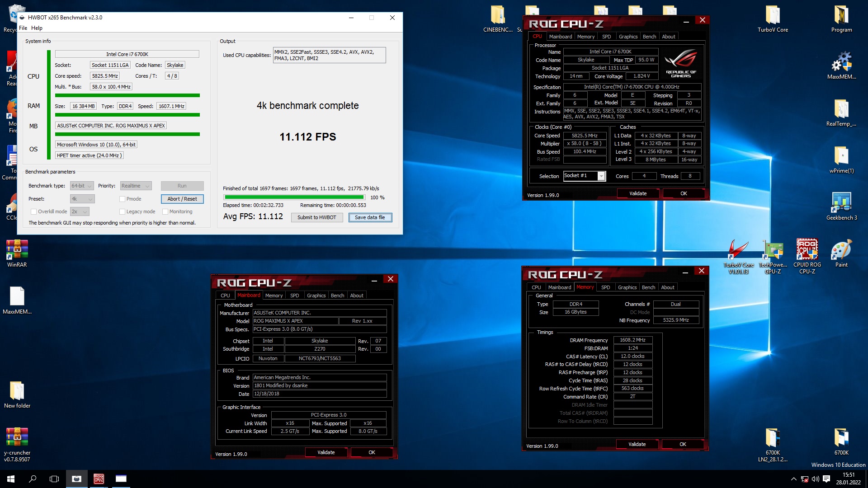The width and height of the screenshot is (868, 488).
Task: Open 6700K LN2_28.1.2 archive icon
Action: pos(773,445)
